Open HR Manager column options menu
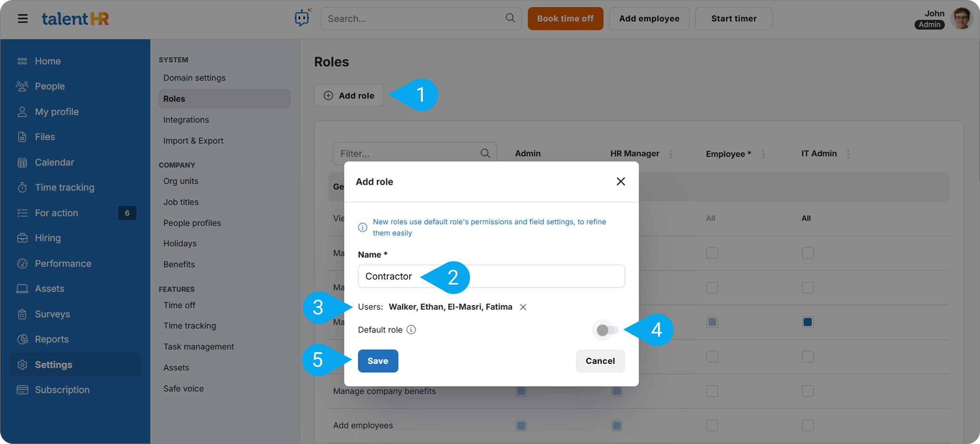The height and width of the screenshot is (444, 980). (671, 154)
